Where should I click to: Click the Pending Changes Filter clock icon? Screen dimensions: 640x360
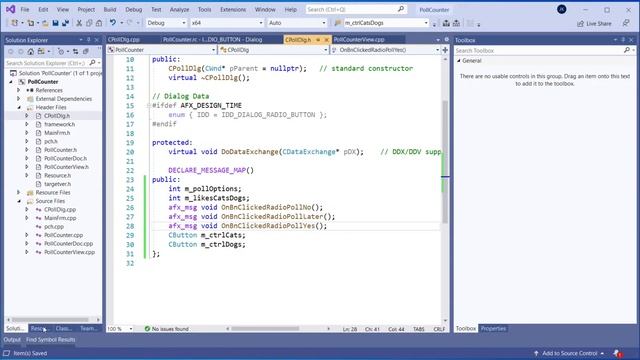pos(60,51)
